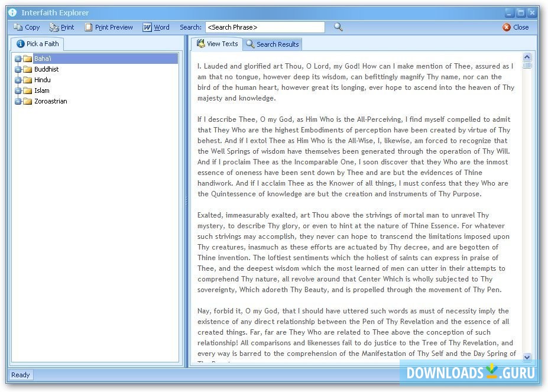Image resolution: width=548 pixels, height=392 pixels.
Task: Click the text scrollbar down arrow
Action: [527, 357]
